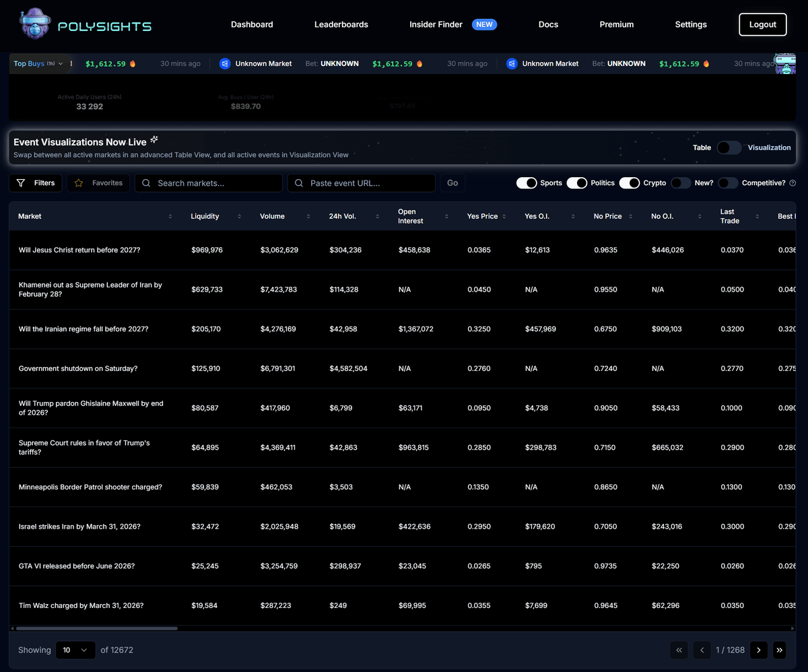
Task: Sort by Volume column arrows
Action: [308, 216]
